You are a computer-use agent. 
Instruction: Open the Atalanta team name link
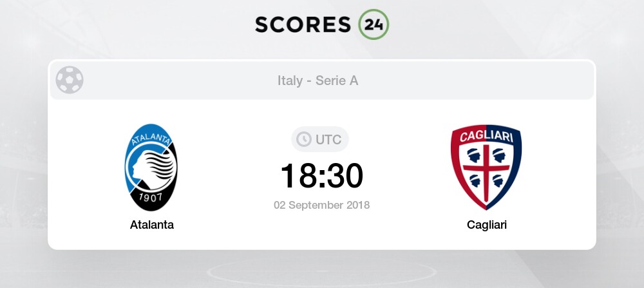pos(152,225)
